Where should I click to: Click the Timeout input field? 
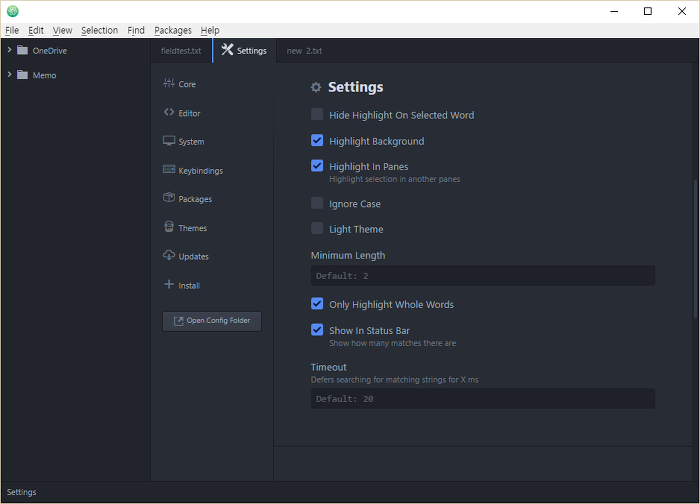point(483,399)
